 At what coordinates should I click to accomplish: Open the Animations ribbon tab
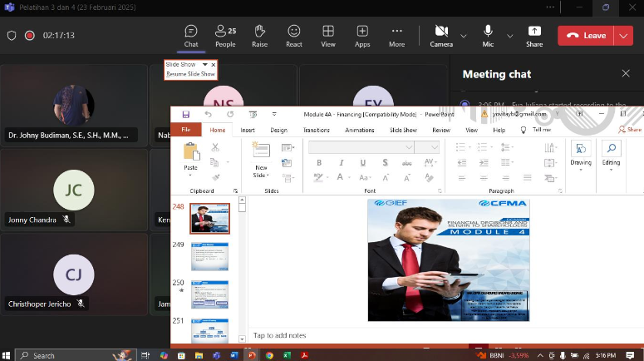pyautogui.click(x=359, y=130)
